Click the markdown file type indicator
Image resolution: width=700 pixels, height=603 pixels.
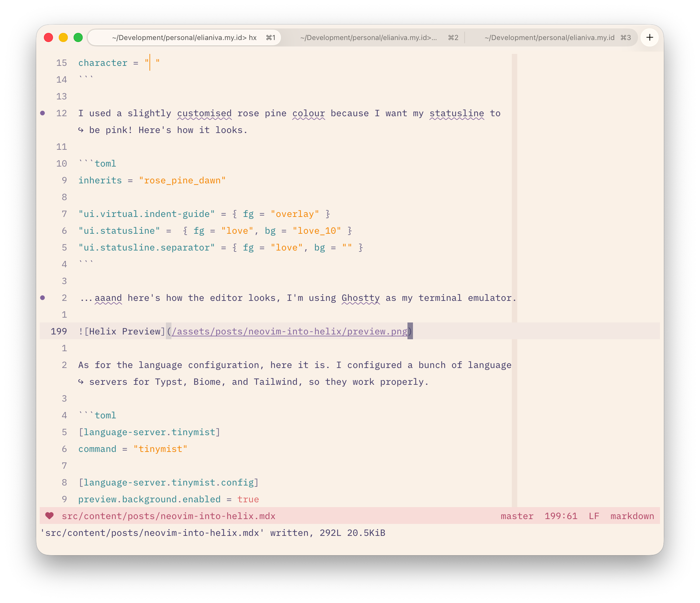point(632,516)
